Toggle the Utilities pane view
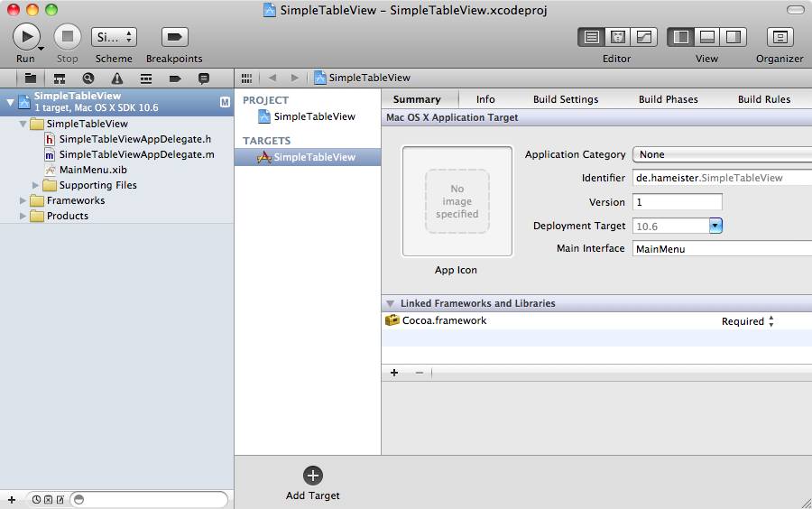Image resolution: width=812 pixels, height=509 pixels. tap(733, 37)
